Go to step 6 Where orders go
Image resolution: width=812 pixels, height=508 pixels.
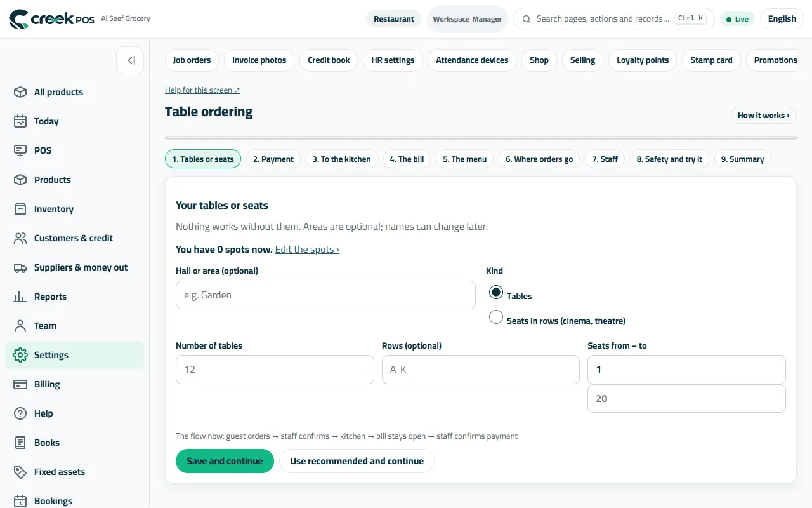pos(539,159)
